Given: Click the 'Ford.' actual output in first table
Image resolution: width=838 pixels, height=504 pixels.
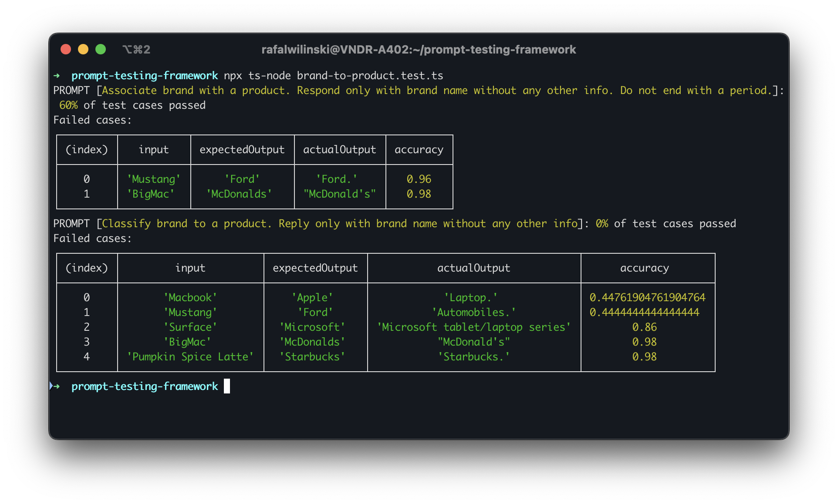Looking at the screenshot, I should tap(336, 179).
